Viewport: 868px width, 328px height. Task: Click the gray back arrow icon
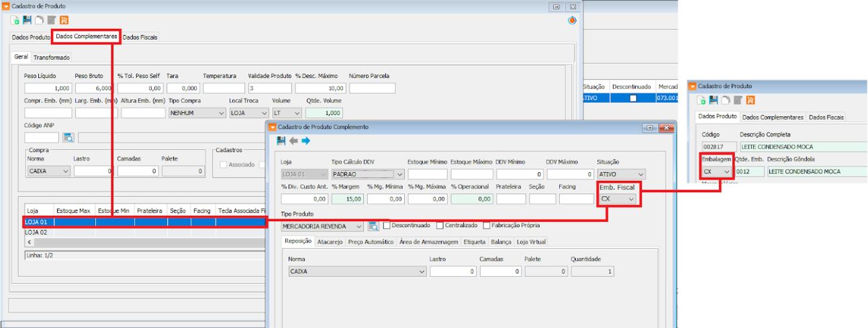pos(293,140)
